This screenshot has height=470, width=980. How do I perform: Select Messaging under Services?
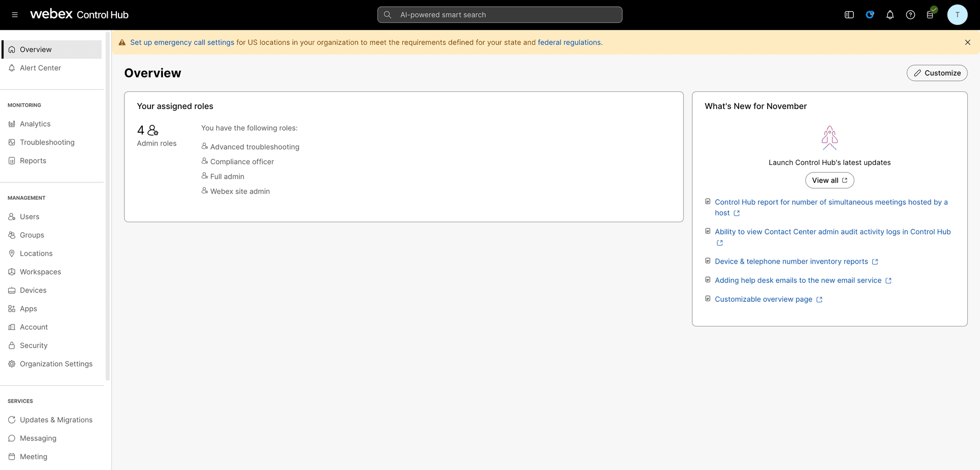pos(38,438)
